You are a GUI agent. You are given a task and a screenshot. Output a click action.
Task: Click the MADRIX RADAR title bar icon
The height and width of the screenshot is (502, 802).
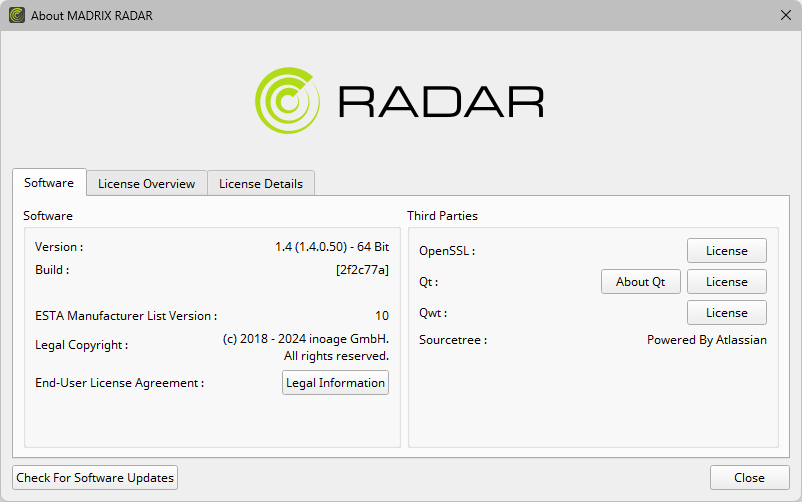coord(17,15)
